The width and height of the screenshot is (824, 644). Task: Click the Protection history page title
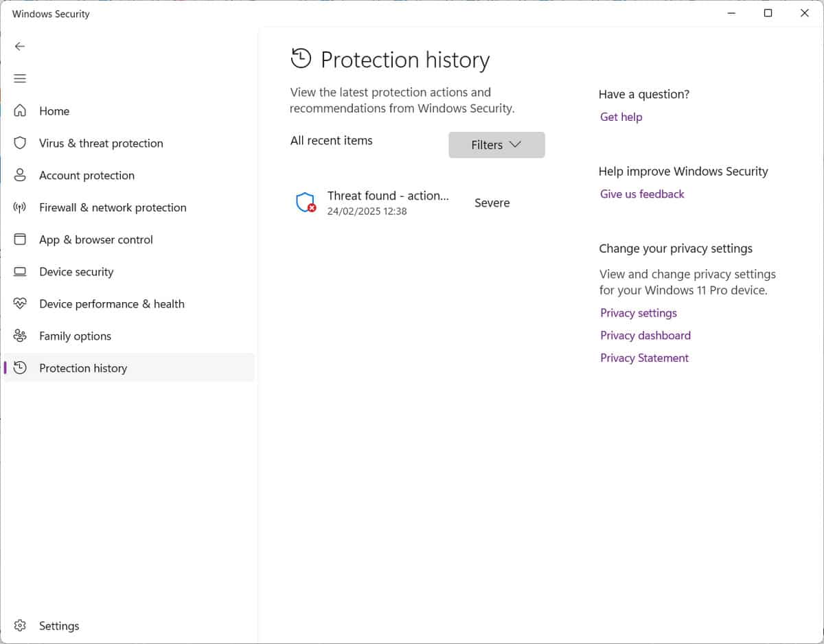pos(405,60)
